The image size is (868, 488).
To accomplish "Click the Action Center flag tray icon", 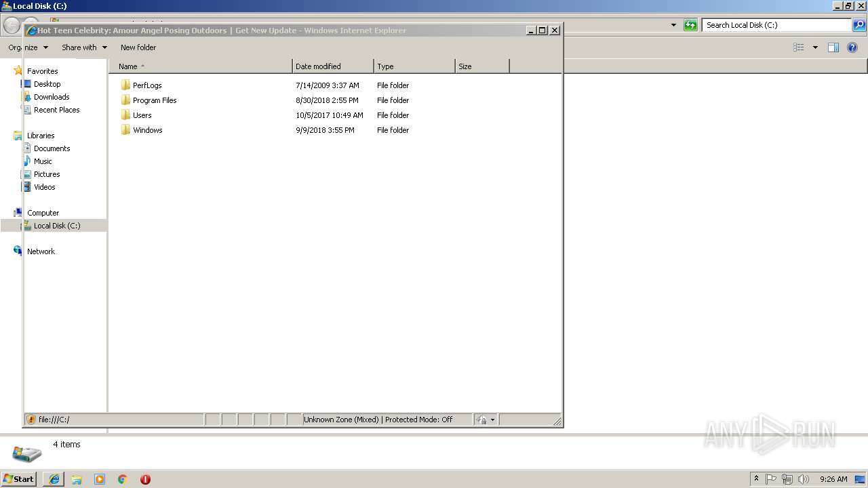I will click(x=771, y=479).
